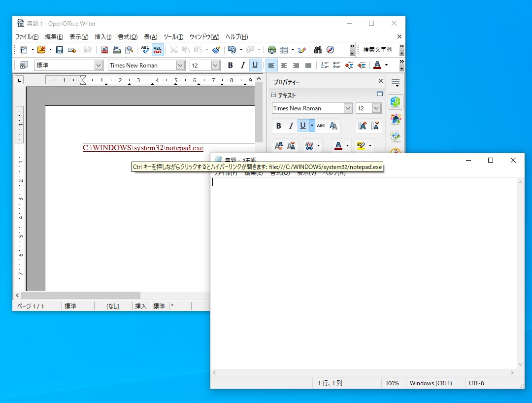Image resolution: width=532 pixels, height=403 pixels.
Task: Open paragraph style 標準 dropdown arrow
Action: click(x=99, y=65)
